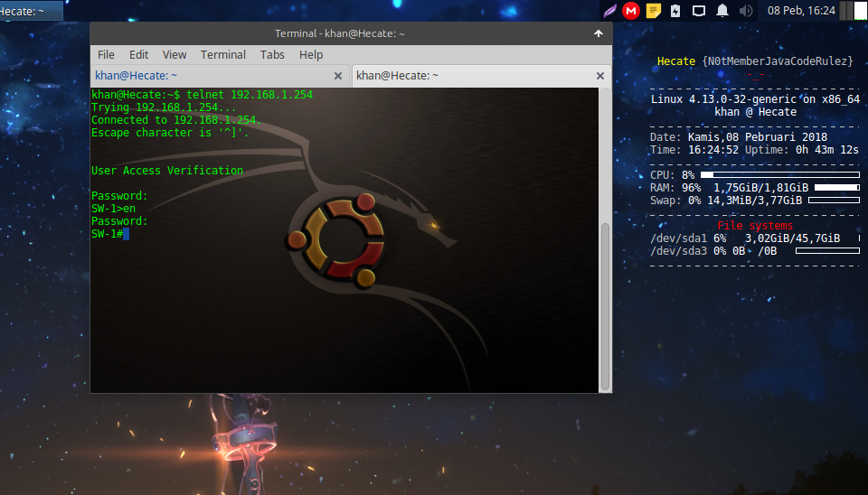This screenshot has width=868, height=495.
Task: Click the 'Uptime: 0h 43m 12s' text
Action: (802, 150)
